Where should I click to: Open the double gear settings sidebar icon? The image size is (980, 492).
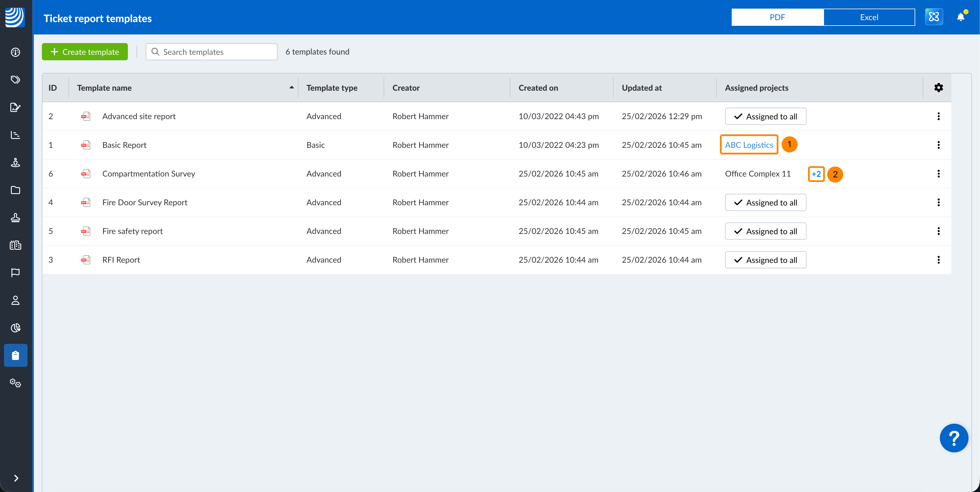(x=15, y=383)
